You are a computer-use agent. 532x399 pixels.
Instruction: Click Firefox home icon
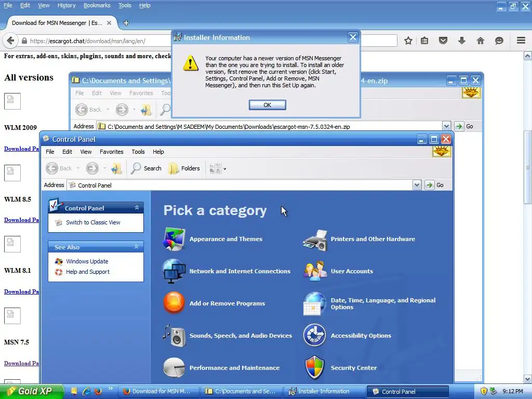(481, 41)
